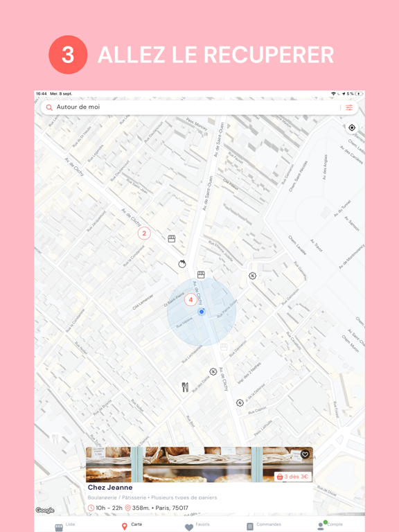The height and width of the screenshot is (532, 399).
Task: Open the filter sliders icon in search bar
Action: pyautogui.click(x=349, y=107)
